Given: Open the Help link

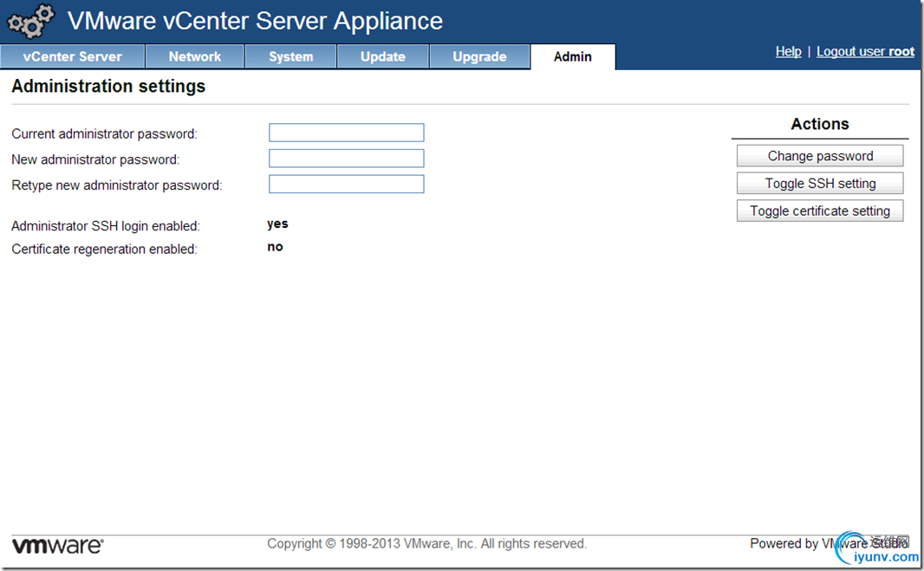Looking at the screenshot, I should point(788,52).
